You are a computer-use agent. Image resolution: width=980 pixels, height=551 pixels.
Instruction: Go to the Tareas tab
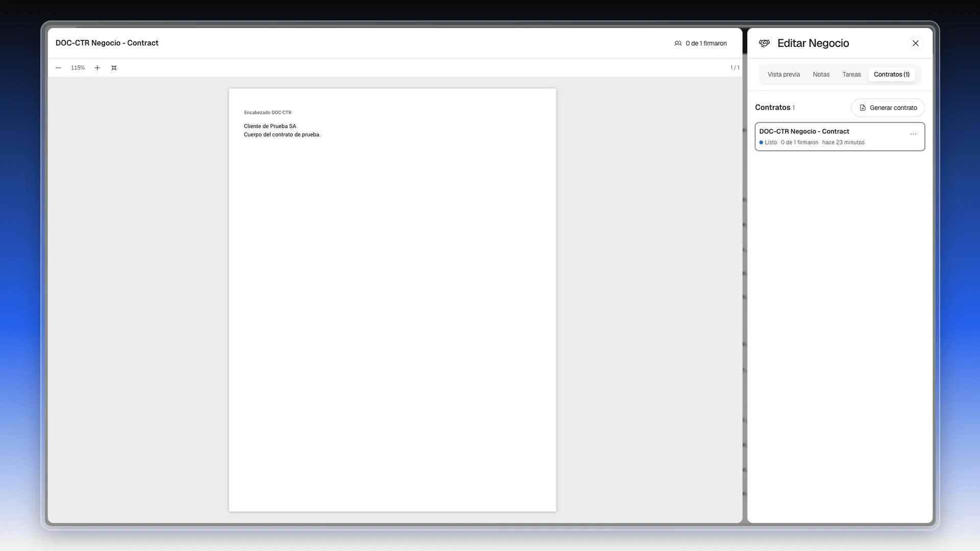point(851,74)
